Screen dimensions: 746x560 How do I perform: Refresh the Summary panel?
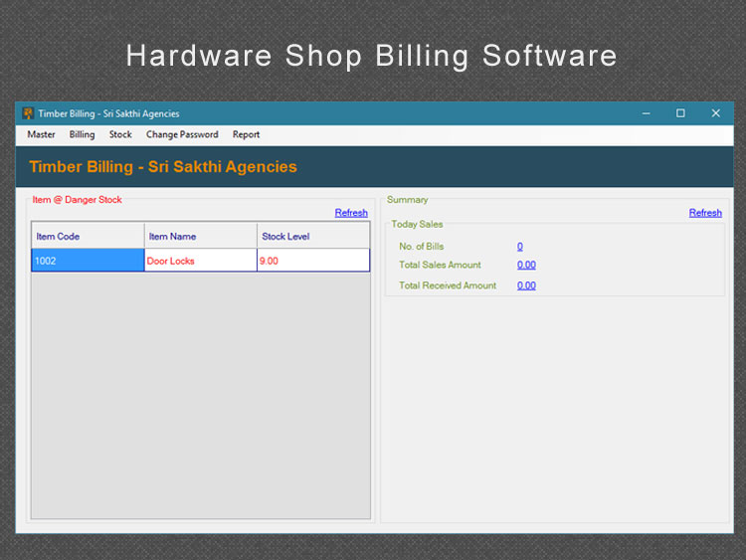705,213
